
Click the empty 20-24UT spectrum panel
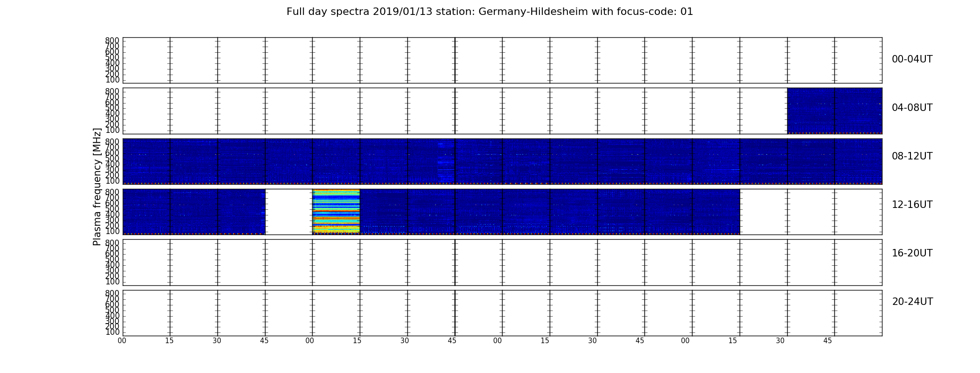coord(502,313)
